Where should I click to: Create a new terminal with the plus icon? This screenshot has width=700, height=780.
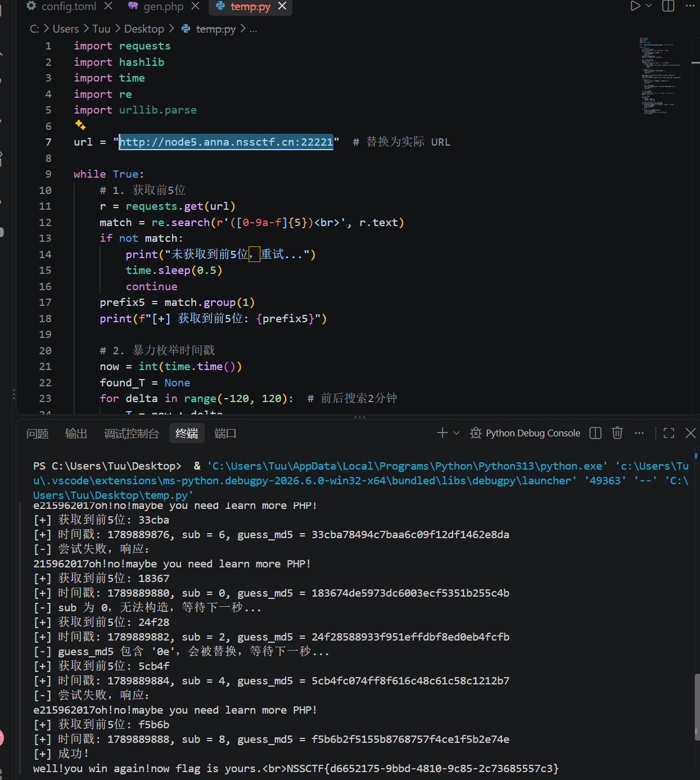click(x=442, y=432)
